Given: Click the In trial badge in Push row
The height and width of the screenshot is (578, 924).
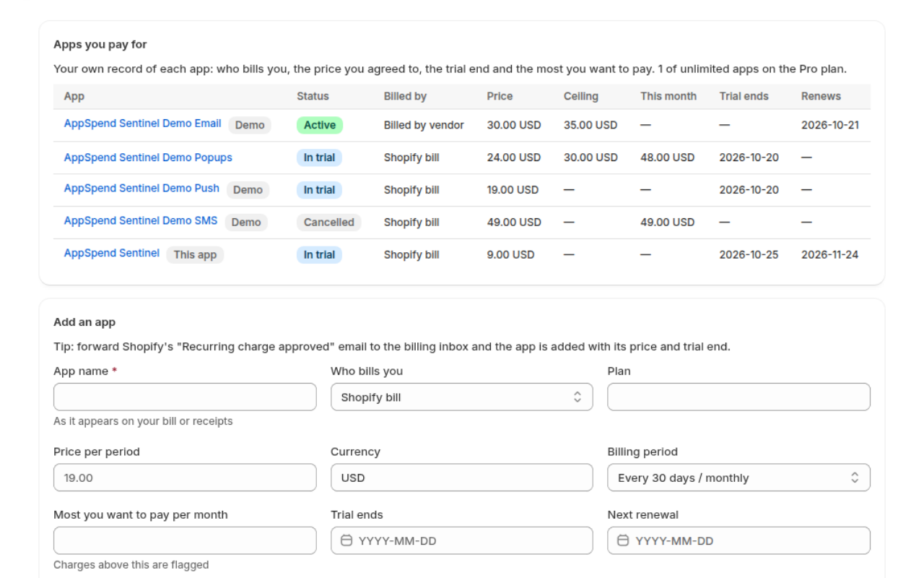Looking at the screenshot, I should tap(319, 190).
